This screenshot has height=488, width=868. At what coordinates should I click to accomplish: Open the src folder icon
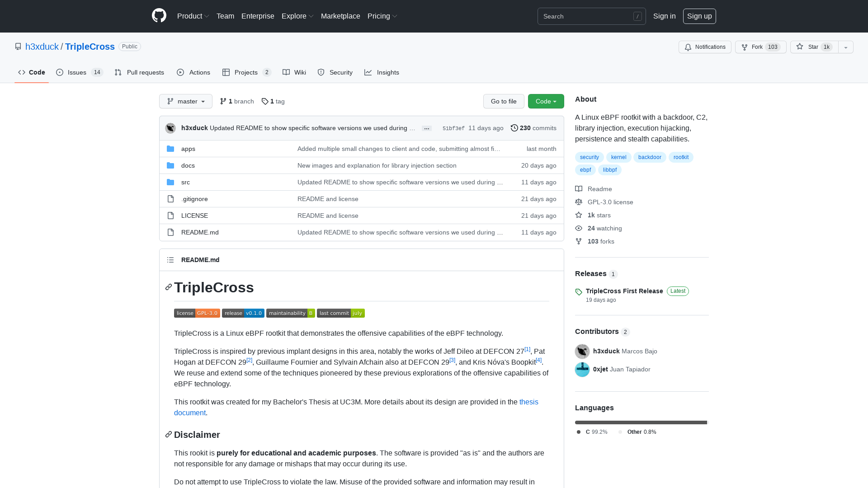(x=170, y=182)
